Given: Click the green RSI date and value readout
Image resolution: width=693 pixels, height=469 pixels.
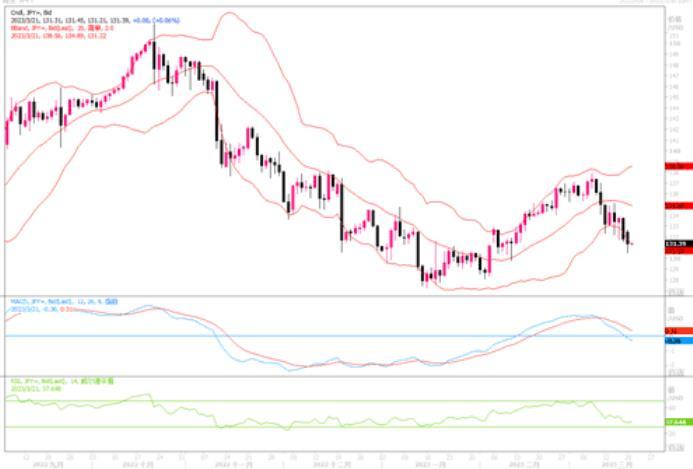Looking at the screenshot, I should click(x=36, y=388).
